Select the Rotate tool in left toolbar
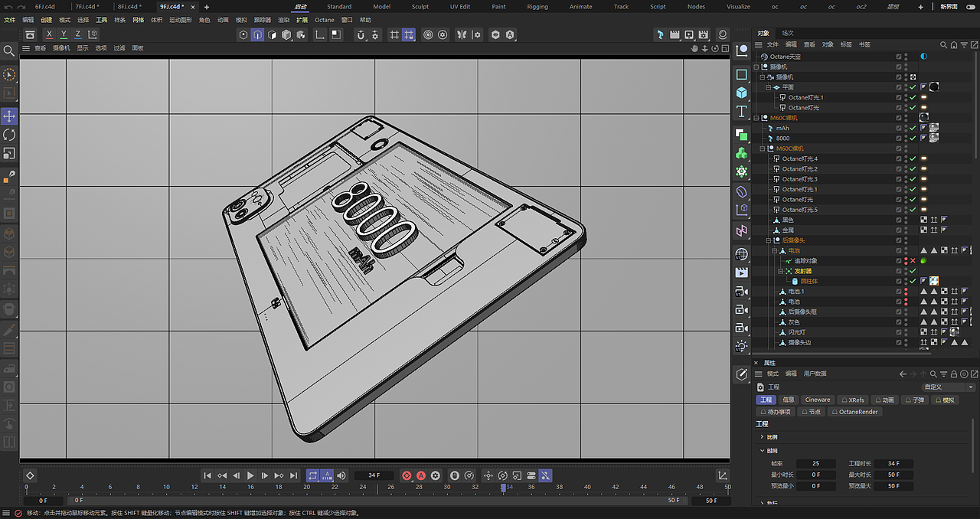The image size is (980, 519). tap(9, 135)
